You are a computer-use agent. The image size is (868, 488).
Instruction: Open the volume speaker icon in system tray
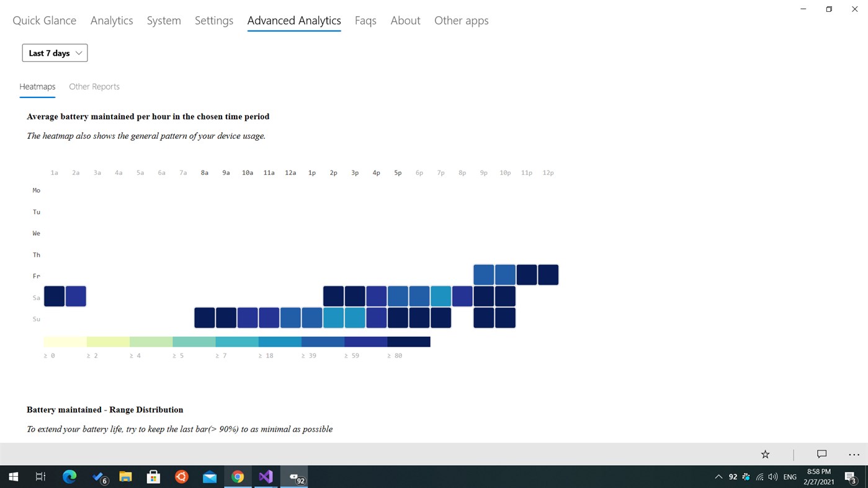(x=773, y=477)
